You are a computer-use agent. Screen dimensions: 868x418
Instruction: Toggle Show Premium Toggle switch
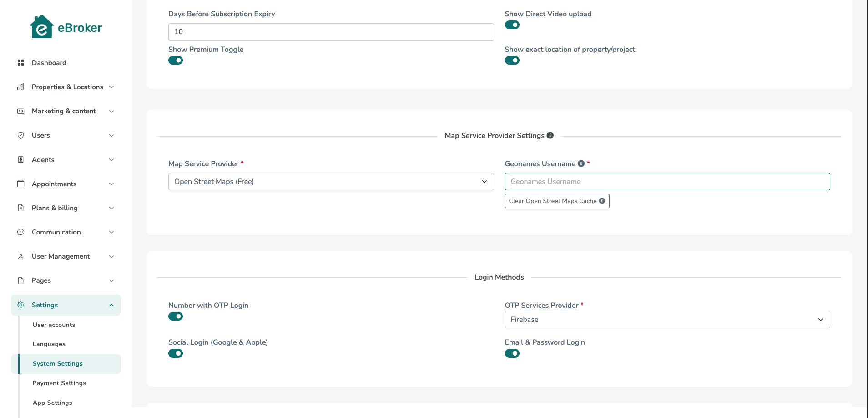pyautogui.click(x=176, y=61)
